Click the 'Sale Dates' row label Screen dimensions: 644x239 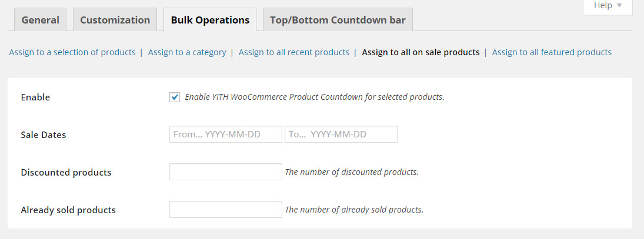44,135
